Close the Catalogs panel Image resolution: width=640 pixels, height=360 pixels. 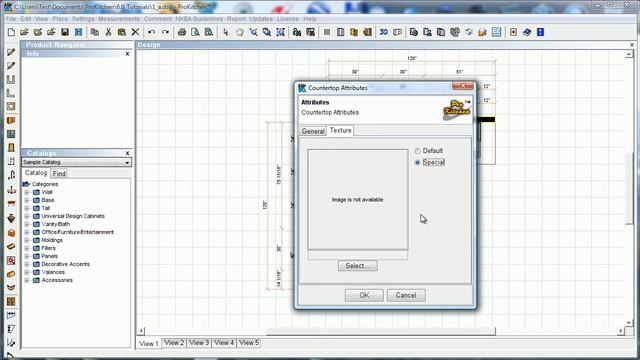click(127, 153)
